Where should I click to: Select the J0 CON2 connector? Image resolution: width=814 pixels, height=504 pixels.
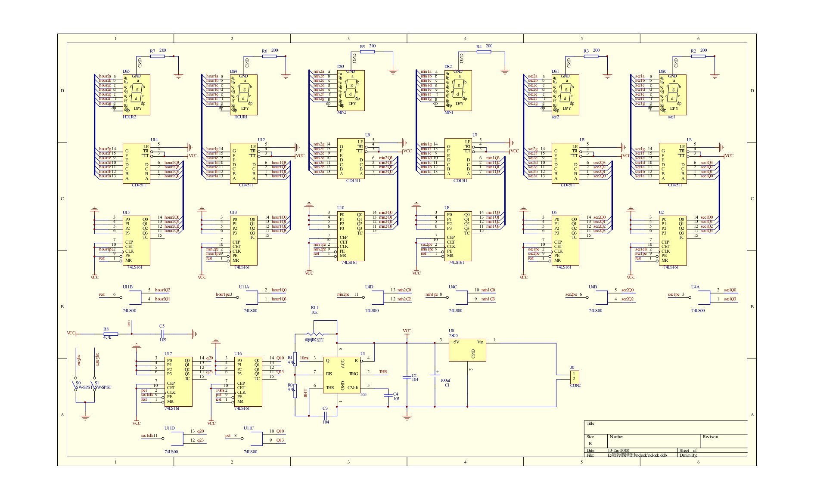tap(575, 377)
